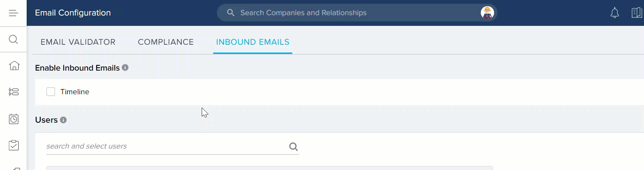The image size is (644, 170).
Task: Click info icon beside Enable Inbound Emails
Action: (125, 68)
